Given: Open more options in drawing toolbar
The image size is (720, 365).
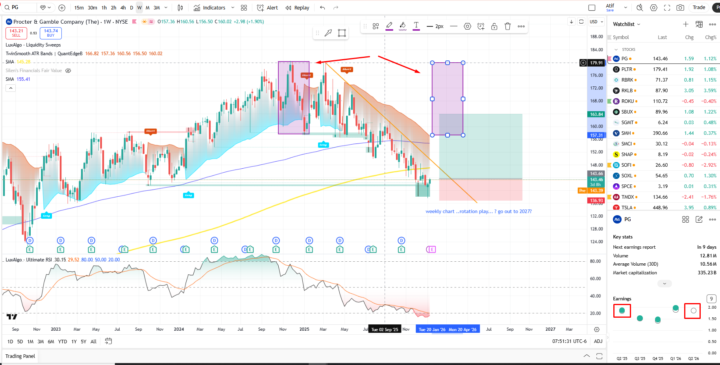Looking at the screenshot, I should 521,27.
